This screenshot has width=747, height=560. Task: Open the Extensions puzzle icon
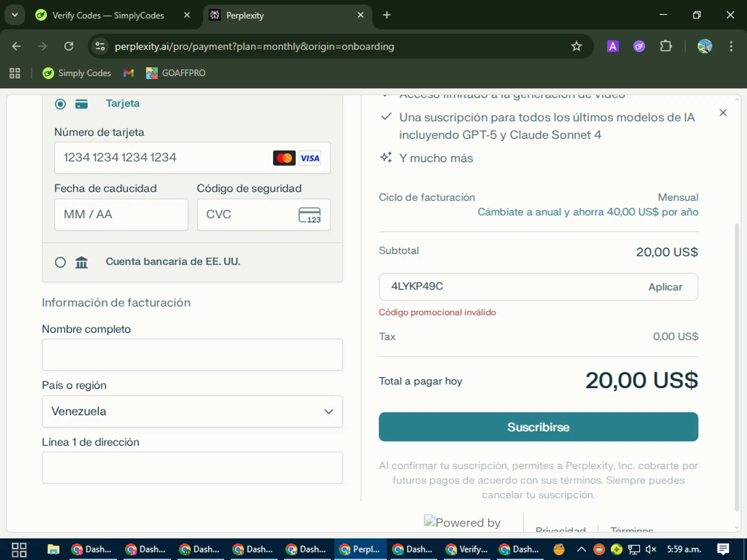pyautogui.click(x=666, y=46)
